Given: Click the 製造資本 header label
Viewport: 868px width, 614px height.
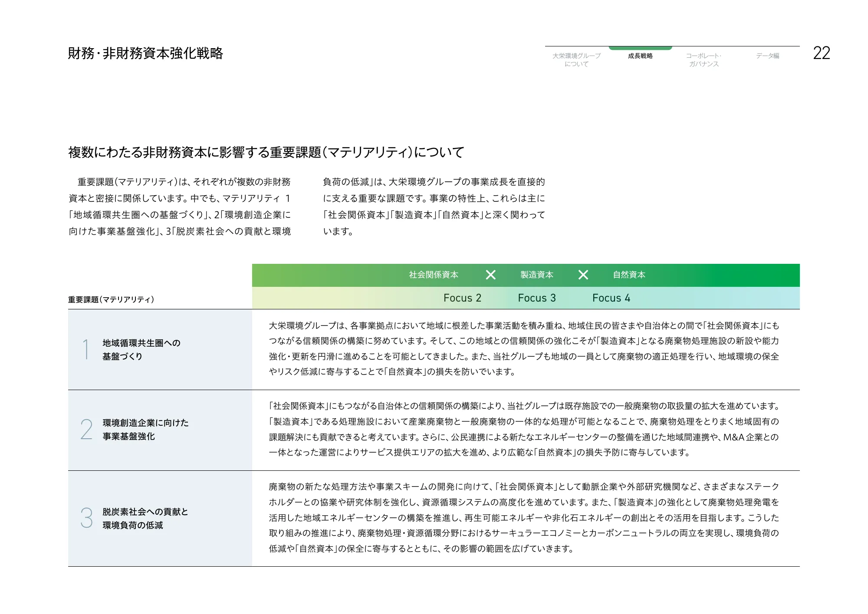Looking at the screenshot, I should coord(536,274).
